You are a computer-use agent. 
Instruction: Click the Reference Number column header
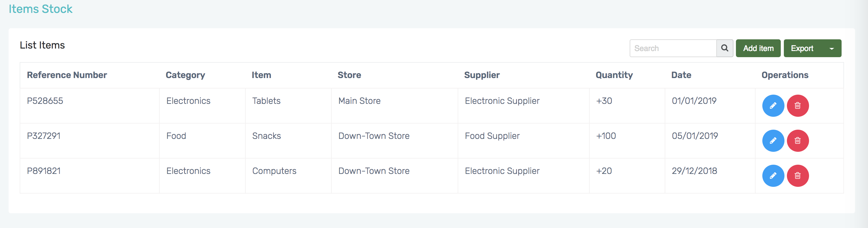pyautogui.click(x=67, y=75)
